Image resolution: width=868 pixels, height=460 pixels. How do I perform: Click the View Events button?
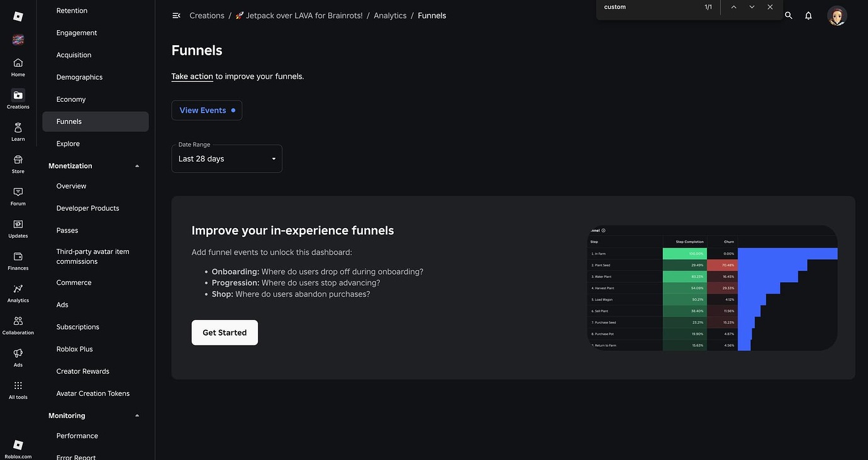coord(207,111)
